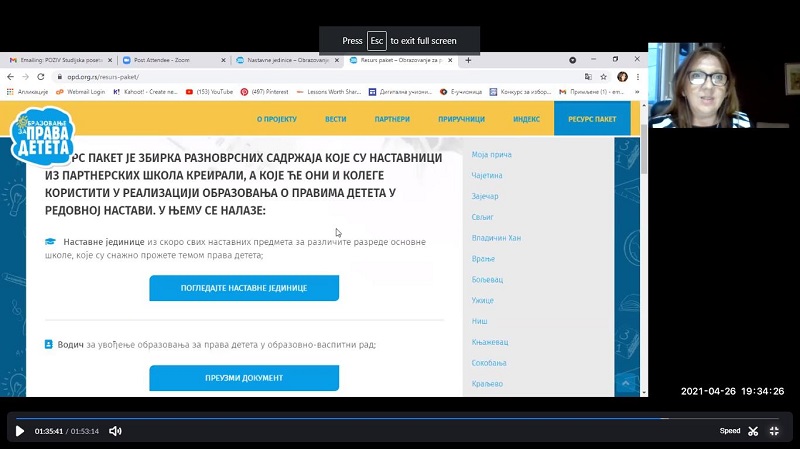Screen dimensions: 800x449
Task: Open the Сокобања sidebar link
Action: point(489,363)
